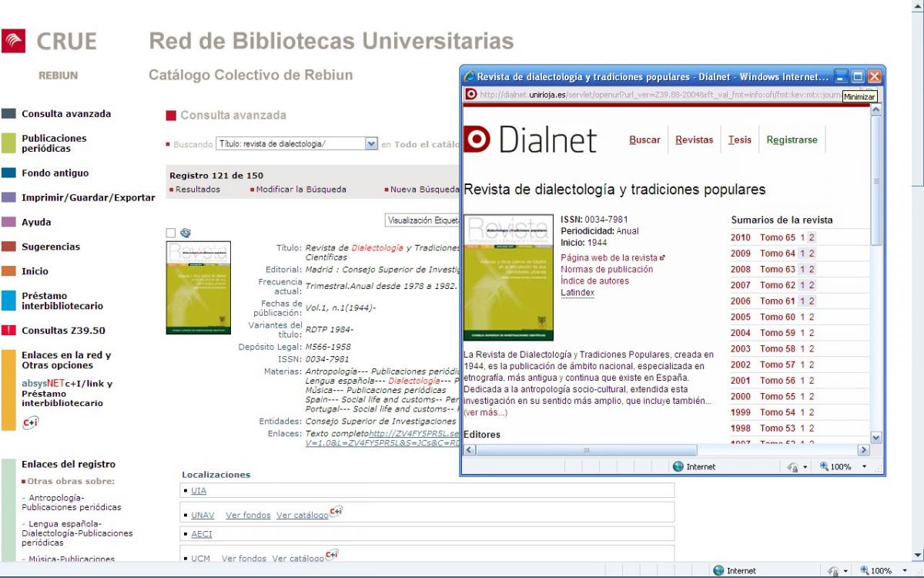Click the C+I icon in left sidebar
This screenshot has width=924, height=578.
coord(30,422)
